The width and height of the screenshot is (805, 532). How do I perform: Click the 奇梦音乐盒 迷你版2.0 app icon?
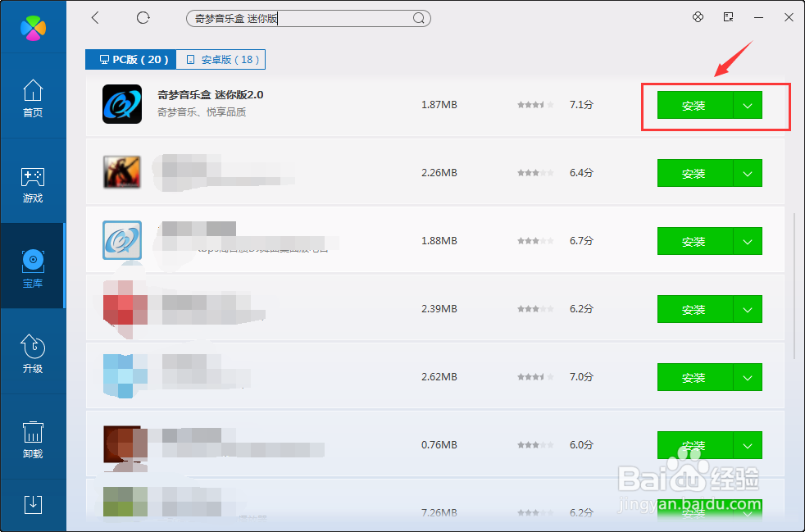click(x=122, y=104)
